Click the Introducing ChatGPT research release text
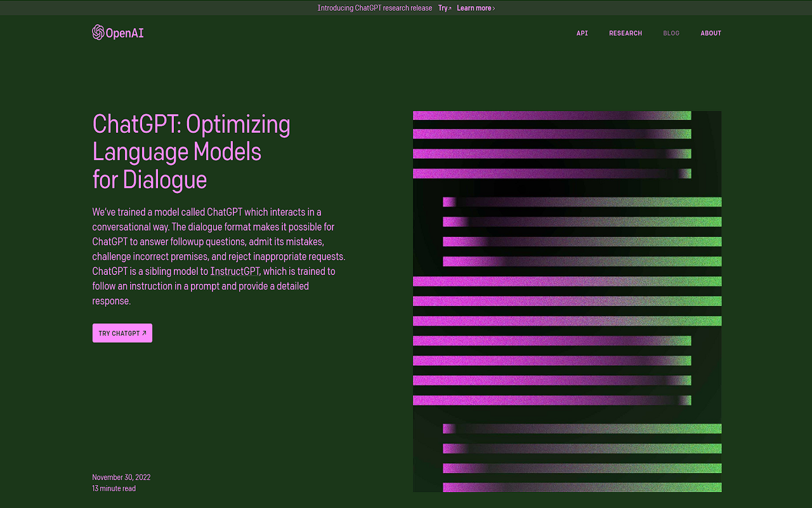This screenshot has width=812, height=508. [374, 8]
